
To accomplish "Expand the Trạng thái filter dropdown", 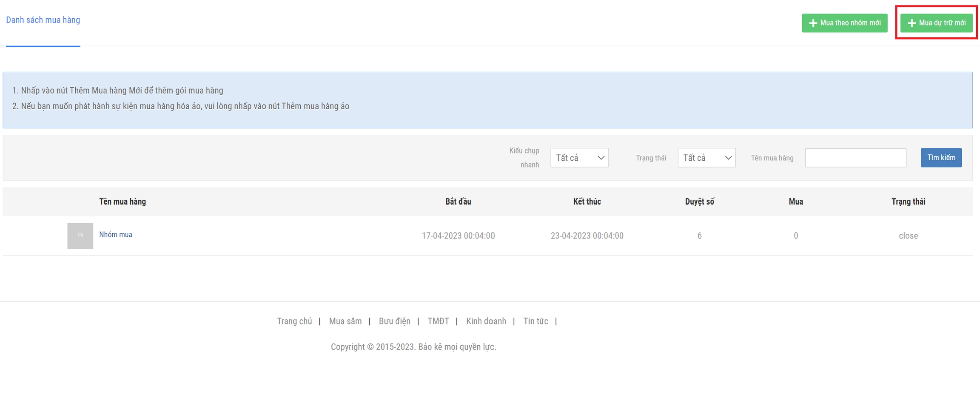I will (x=706, y=158).
